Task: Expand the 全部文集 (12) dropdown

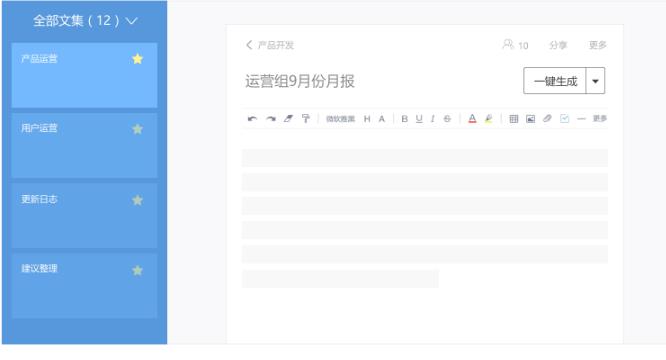Action: (x=85, y=20)
